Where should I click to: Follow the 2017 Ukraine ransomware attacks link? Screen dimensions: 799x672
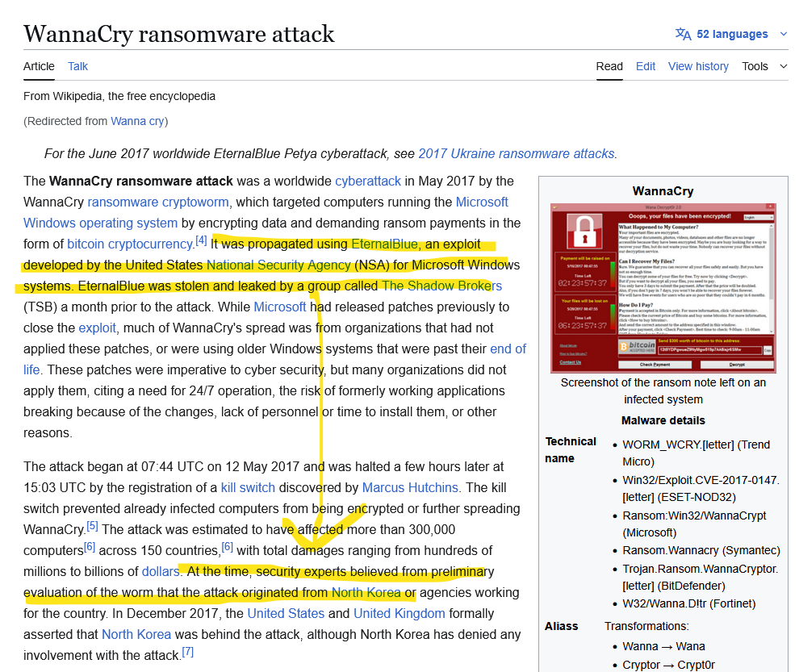[517, 153]
